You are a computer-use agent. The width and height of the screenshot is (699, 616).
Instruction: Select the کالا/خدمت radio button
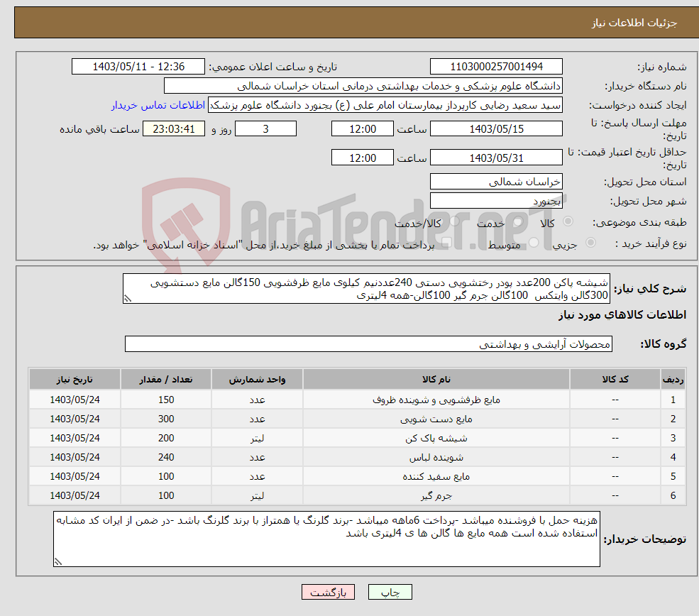(x=454, y=221)
